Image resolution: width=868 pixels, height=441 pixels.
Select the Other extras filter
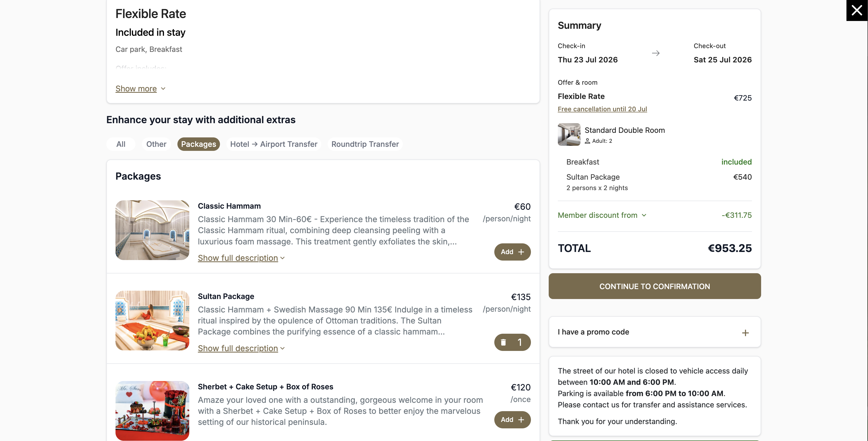[156, 144]
